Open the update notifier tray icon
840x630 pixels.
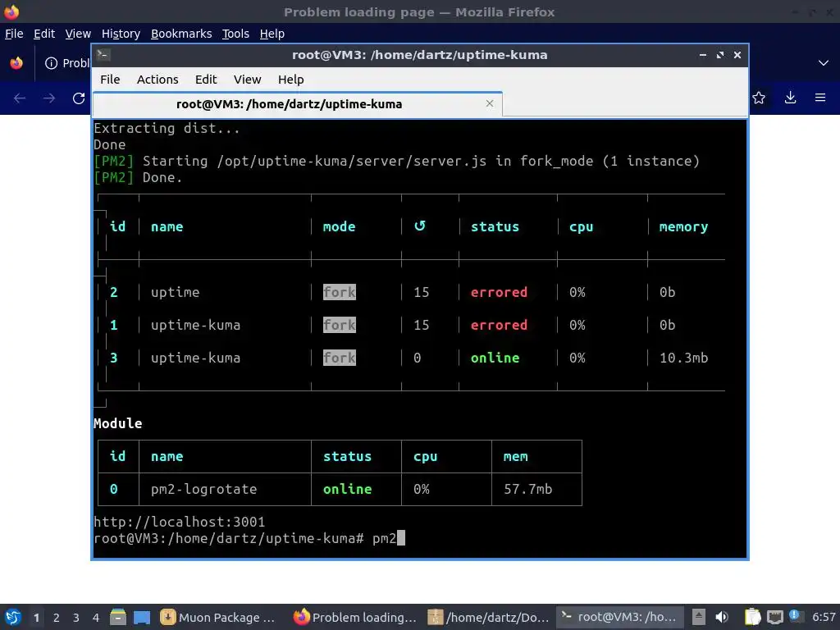(x=794, y=615)
